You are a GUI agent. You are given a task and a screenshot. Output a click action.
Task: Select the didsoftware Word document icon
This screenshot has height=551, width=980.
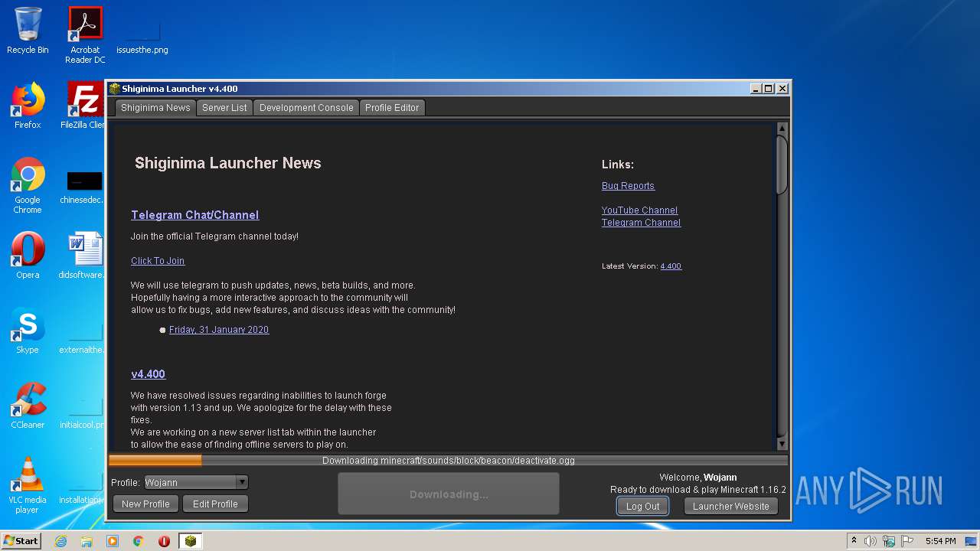click(x=83, y=256)
